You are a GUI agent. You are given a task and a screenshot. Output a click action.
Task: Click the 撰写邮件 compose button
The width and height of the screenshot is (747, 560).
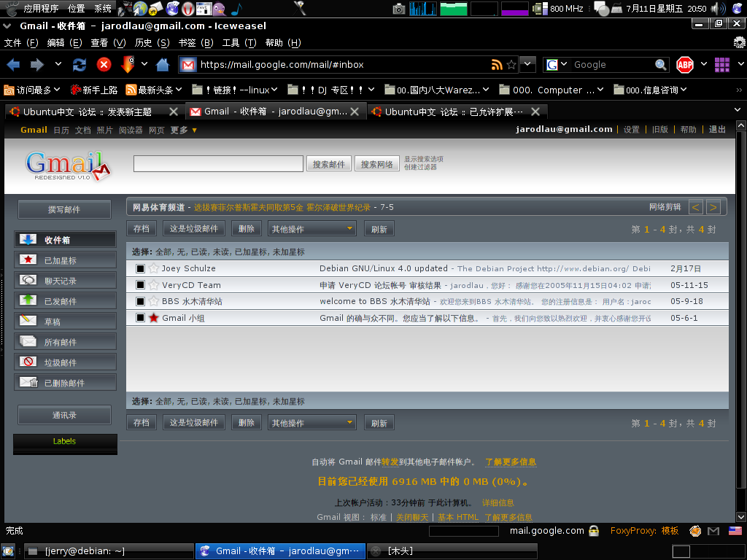64,209
